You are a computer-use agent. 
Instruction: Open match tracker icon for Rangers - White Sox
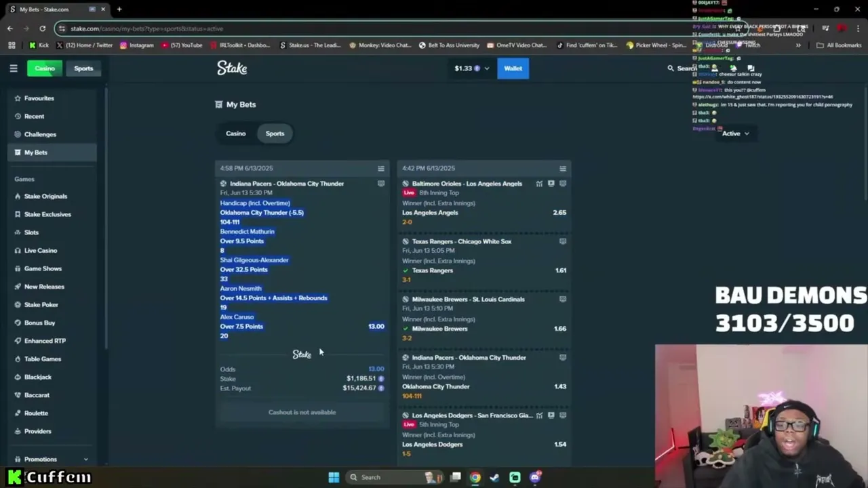(x=563, y=241)
